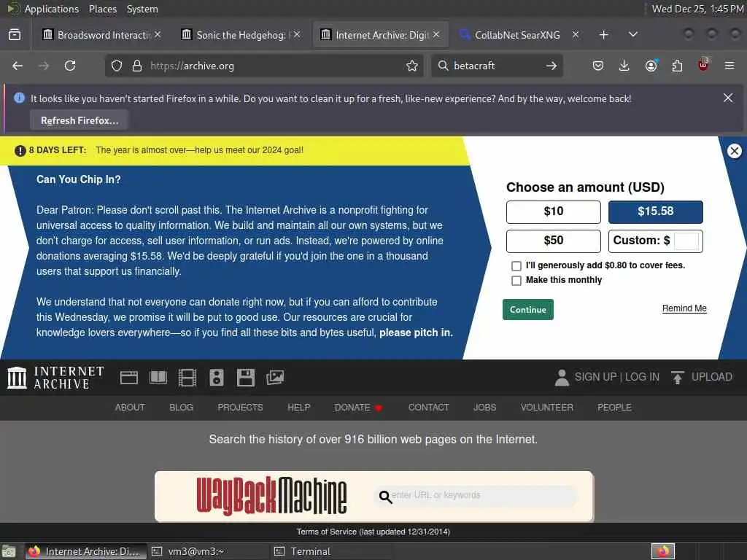The height and width of the screenshot is (560, 747).
Task: Open the Firefox account icon
Action: click(651, 66)
